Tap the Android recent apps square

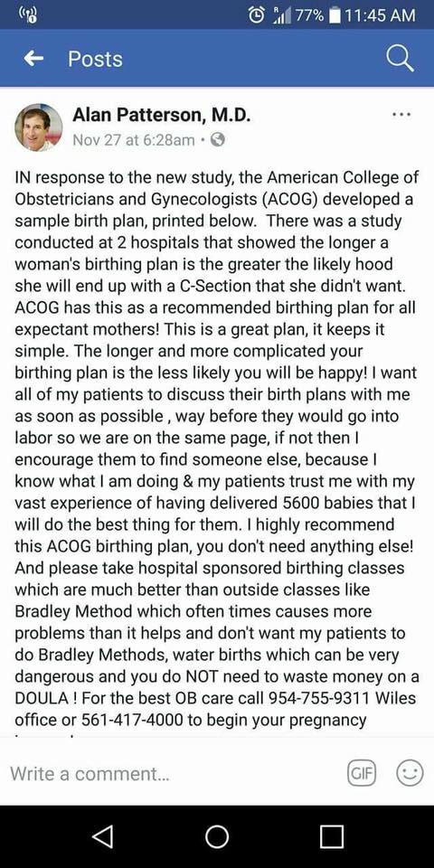pyautogui.click(x=331, y=836)
